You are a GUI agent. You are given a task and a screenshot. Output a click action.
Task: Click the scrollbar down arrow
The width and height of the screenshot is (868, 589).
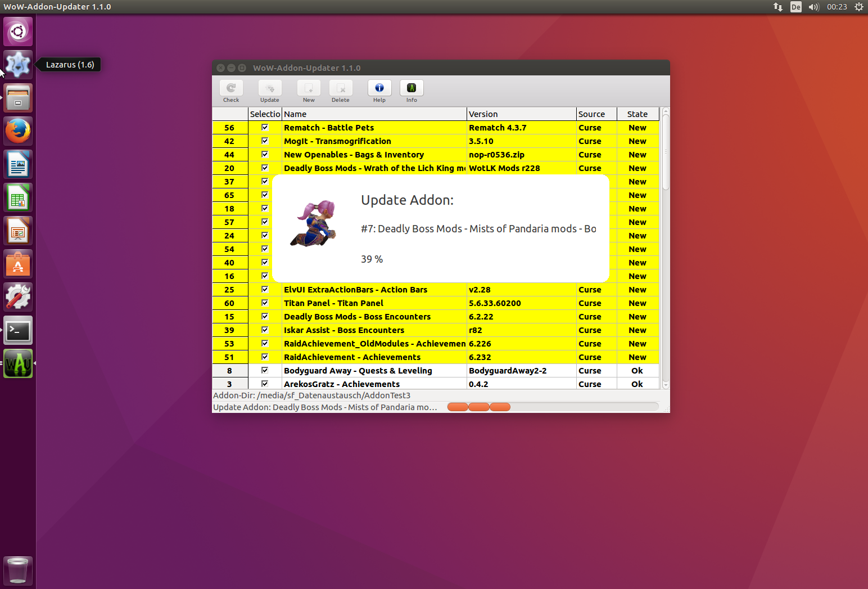click(x=666, y=385)
